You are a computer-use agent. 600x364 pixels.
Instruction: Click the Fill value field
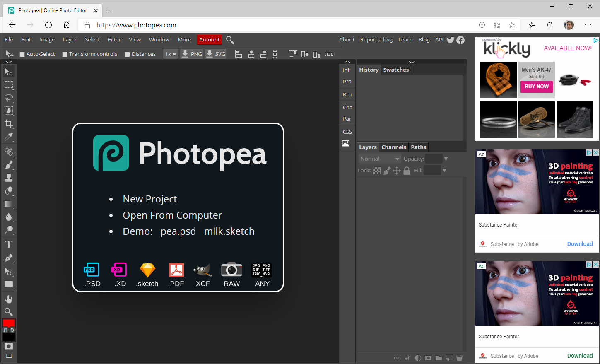[x=432, y=170]
